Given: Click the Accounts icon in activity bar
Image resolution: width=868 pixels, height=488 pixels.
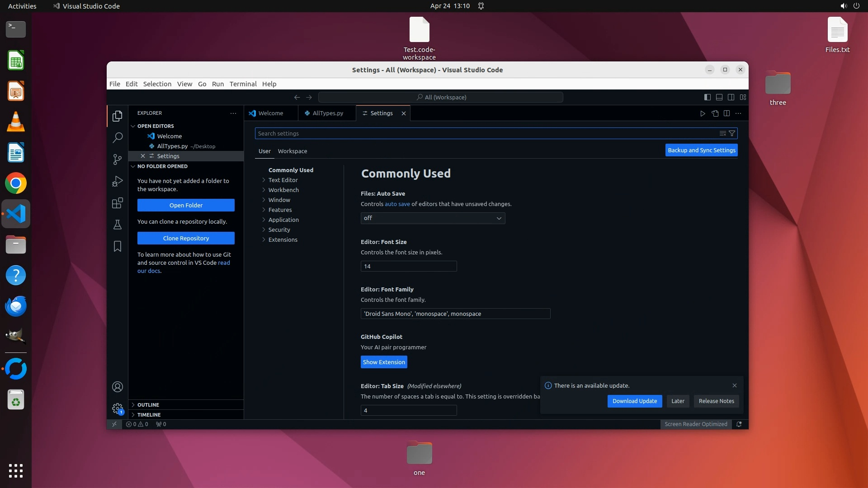Looking at the screenshot, I should [x=117, y=387].
